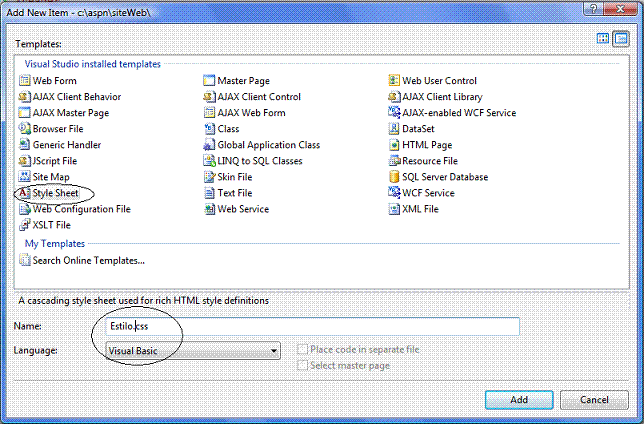Click the cascading style sheet description text
The image size is (644, 424).
click(x=144, y=301)
